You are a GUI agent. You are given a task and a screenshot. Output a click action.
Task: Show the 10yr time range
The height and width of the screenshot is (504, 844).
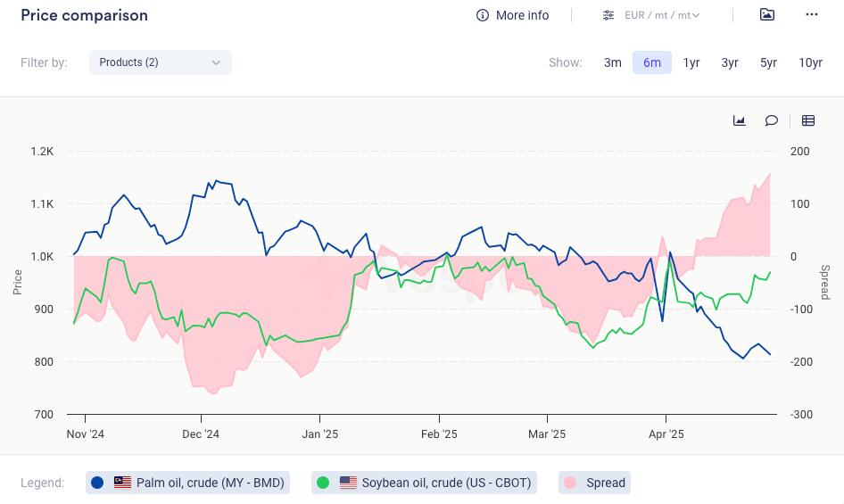(x=810, y=62)
